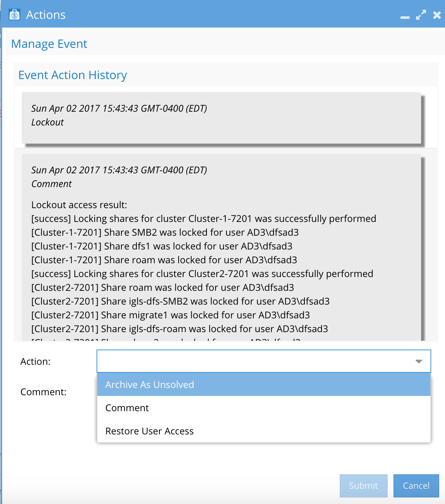Select the Lockout history entry
The width and height of the screenshot is (445, 504).
(x=221, y=118)
